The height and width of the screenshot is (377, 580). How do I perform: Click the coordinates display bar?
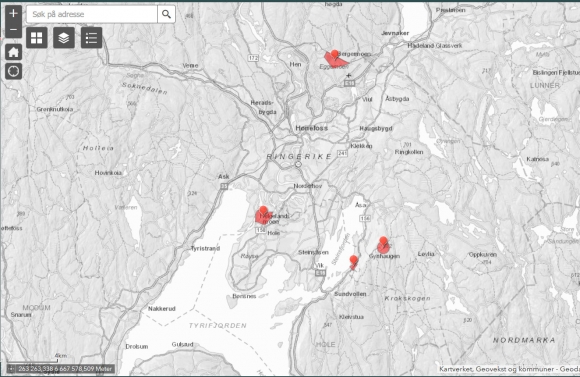[x=61, y=368]
